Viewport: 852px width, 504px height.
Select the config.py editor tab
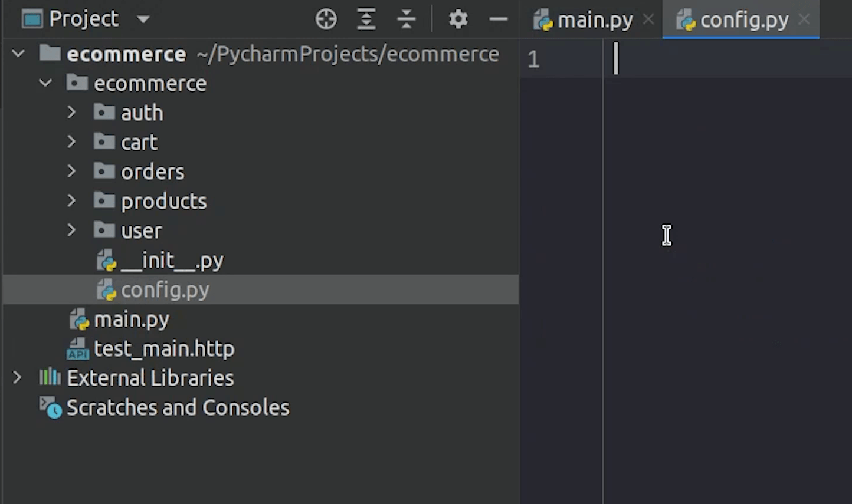pos(743,21)
